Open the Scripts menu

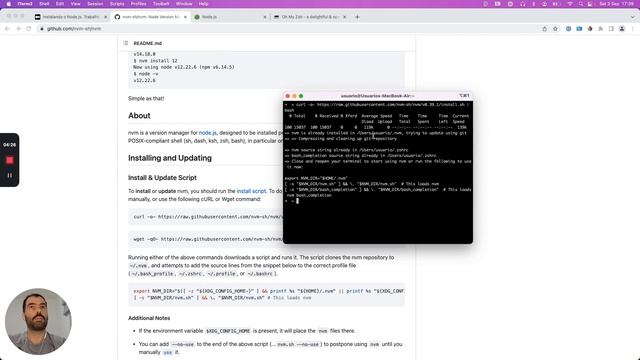click(x=117, y=4)
